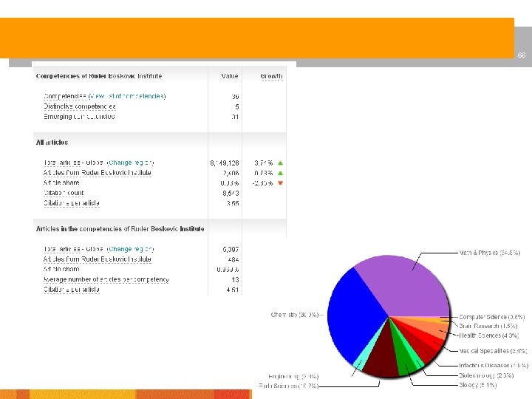
Task: Click the 5,397 total articles value
Action: (231, 250)
